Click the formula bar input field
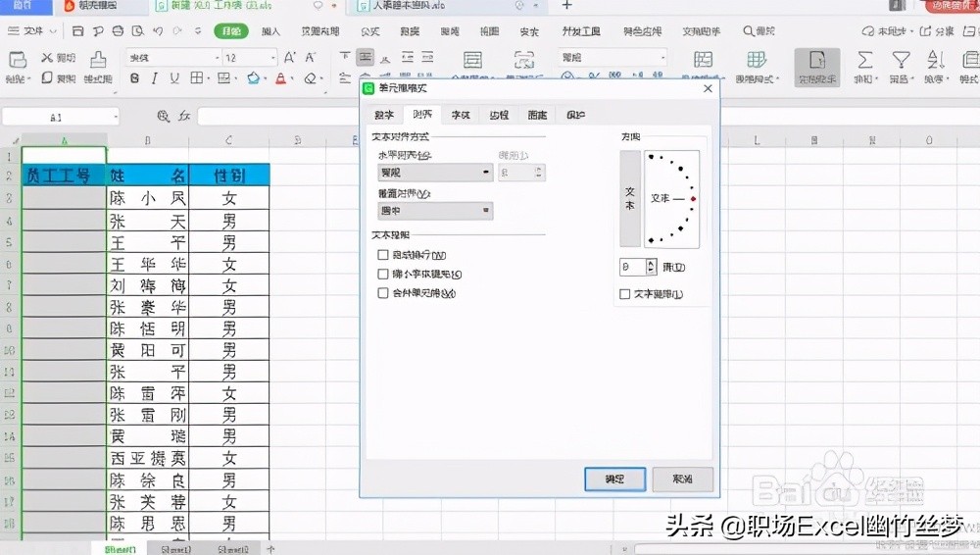980x555 pixels. coord(278,116)
